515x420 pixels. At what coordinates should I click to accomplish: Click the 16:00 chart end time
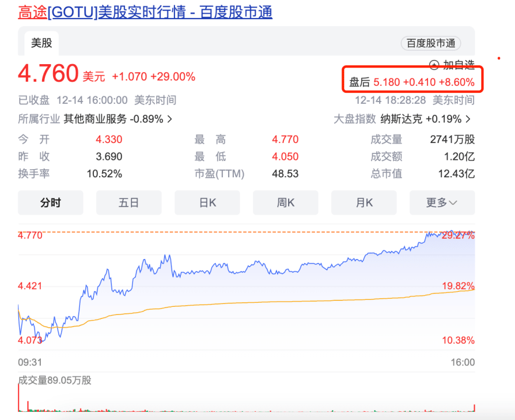coord(463,362)
